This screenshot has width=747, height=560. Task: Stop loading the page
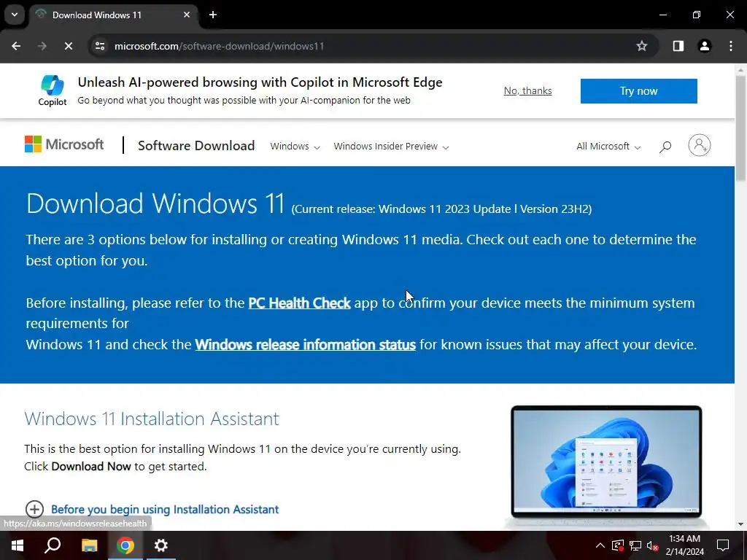[x=68, y=46]
